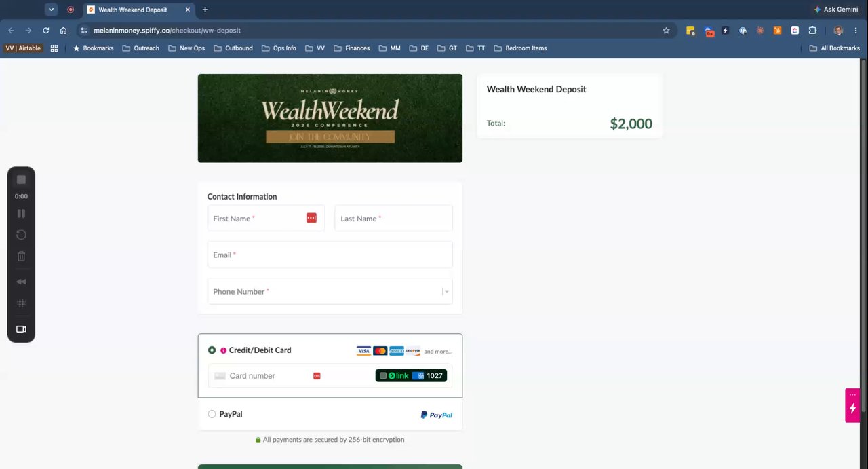Pause the recording in recorder toolbar
Screen dimensions: 868x469
21,213
